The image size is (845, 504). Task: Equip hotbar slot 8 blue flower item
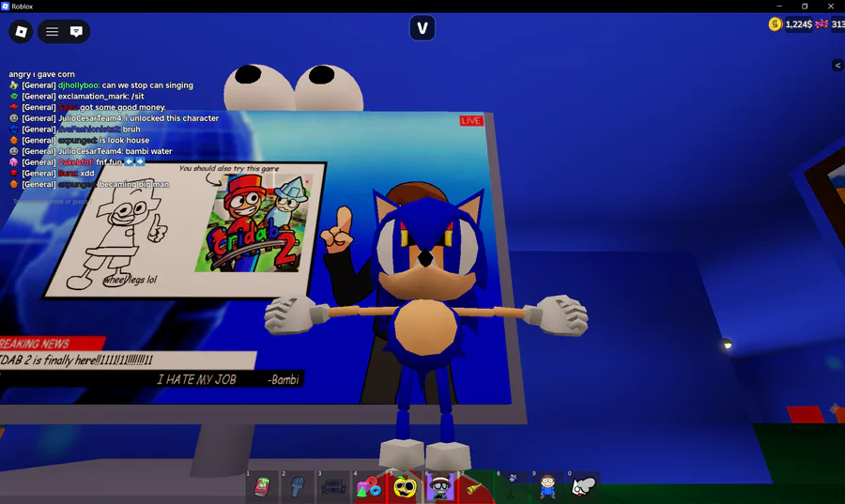click(512, 487)
